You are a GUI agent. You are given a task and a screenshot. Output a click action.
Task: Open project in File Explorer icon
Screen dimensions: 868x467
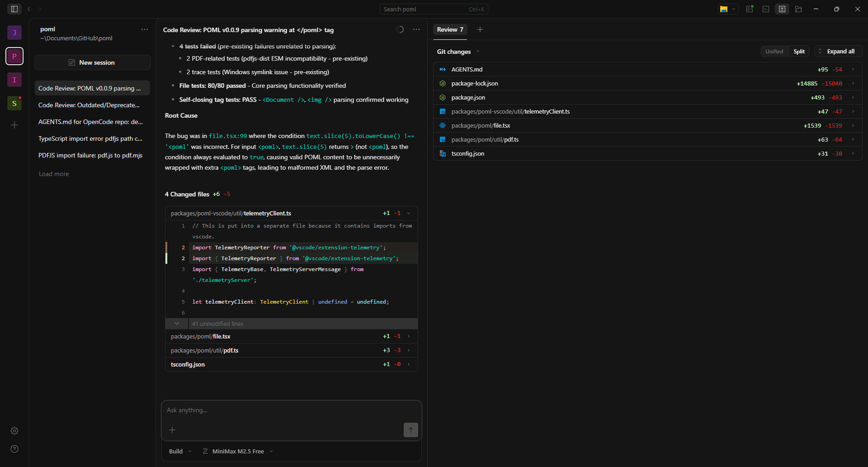pos(724,9)
